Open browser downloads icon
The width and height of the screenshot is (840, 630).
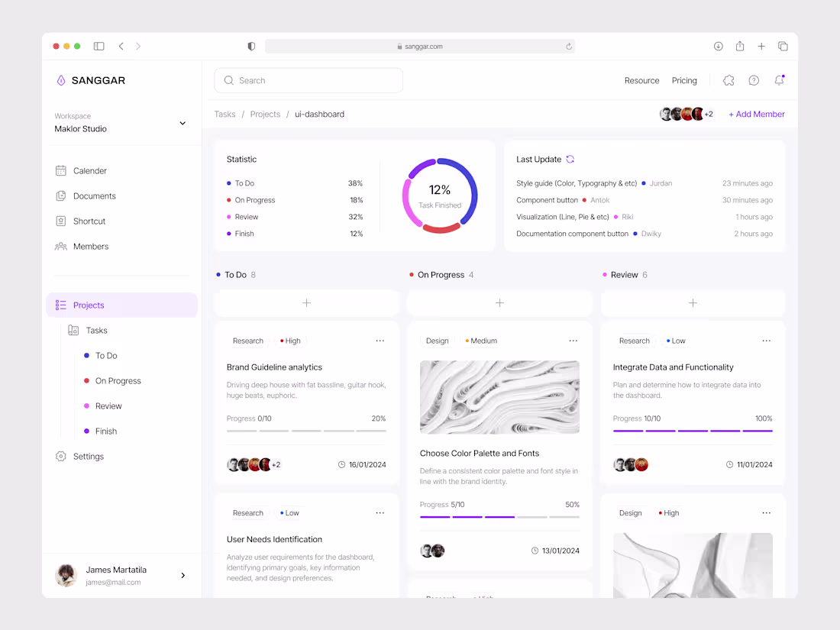click(719, 46)
